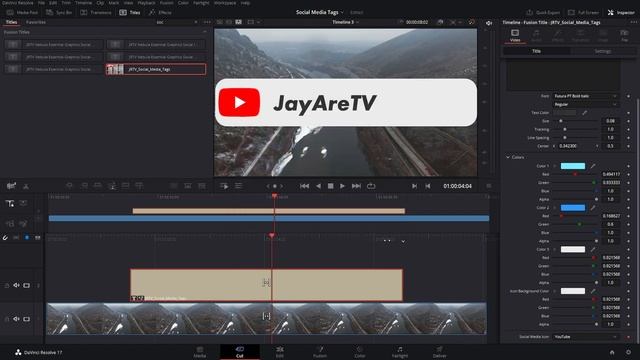Adjust the Tracking slider
The image size is (640, 360).
pyautogui.click(x=576, y=129)
